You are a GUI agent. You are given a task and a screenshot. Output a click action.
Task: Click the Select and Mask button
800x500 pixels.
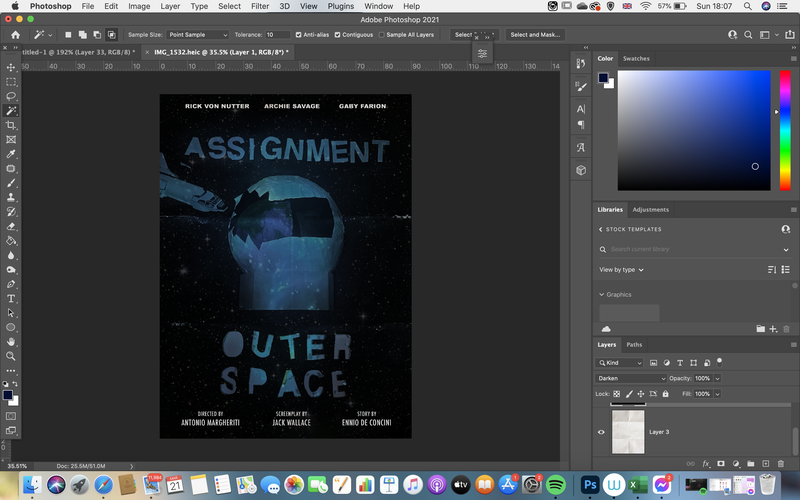pyautogui.click(x=535, y=35)
